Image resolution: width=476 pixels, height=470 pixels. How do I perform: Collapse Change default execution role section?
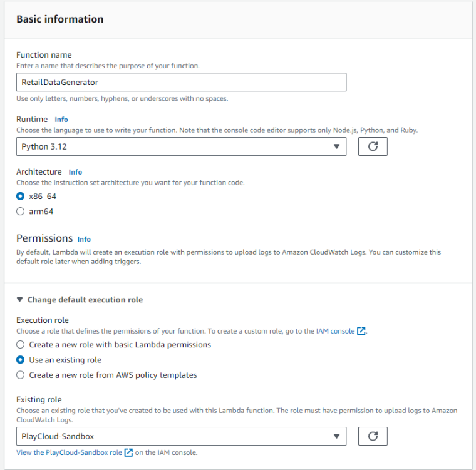pos(80,300)
